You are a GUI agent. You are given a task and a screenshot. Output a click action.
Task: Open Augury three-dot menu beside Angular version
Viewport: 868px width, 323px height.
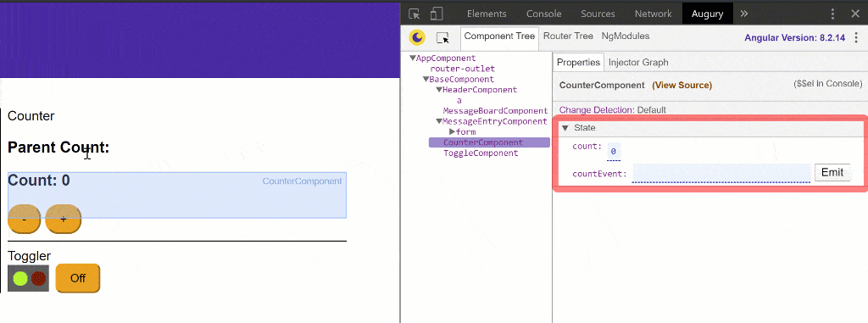tap(857, 37)
